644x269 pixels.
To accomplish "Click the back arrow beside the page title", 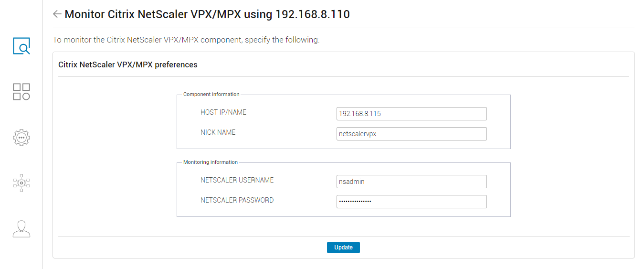I will tap(57, 14).
